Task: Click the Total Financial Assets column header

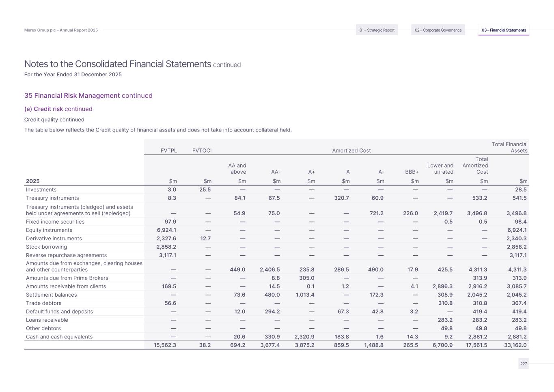Action: (509, 147)
